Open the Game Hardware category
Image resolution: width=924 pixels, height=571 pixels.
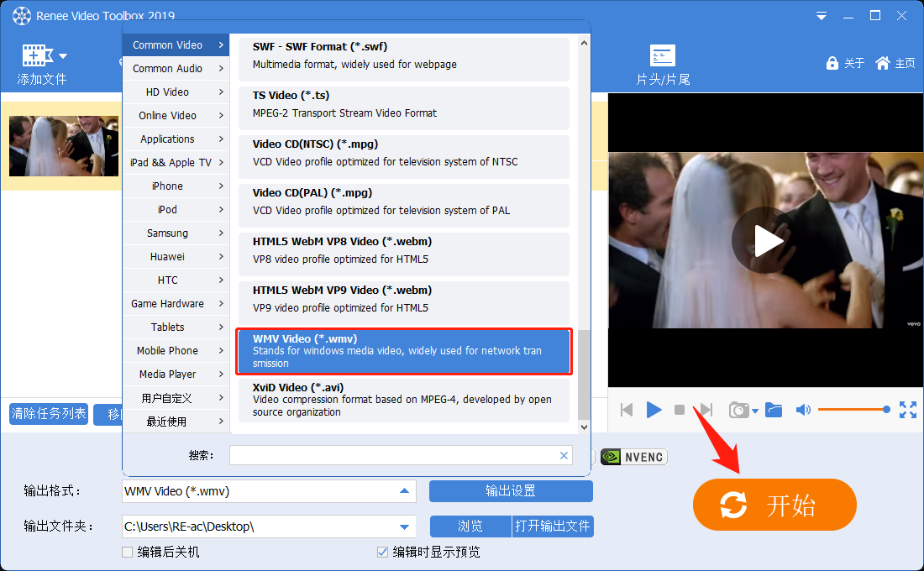(x=176, y=304)
